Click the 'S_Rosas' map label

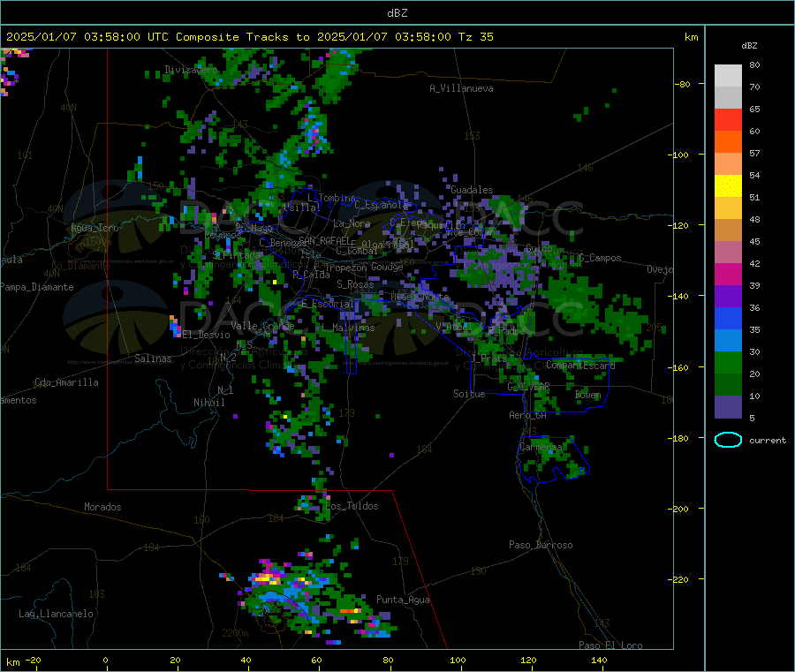(355, 284)
